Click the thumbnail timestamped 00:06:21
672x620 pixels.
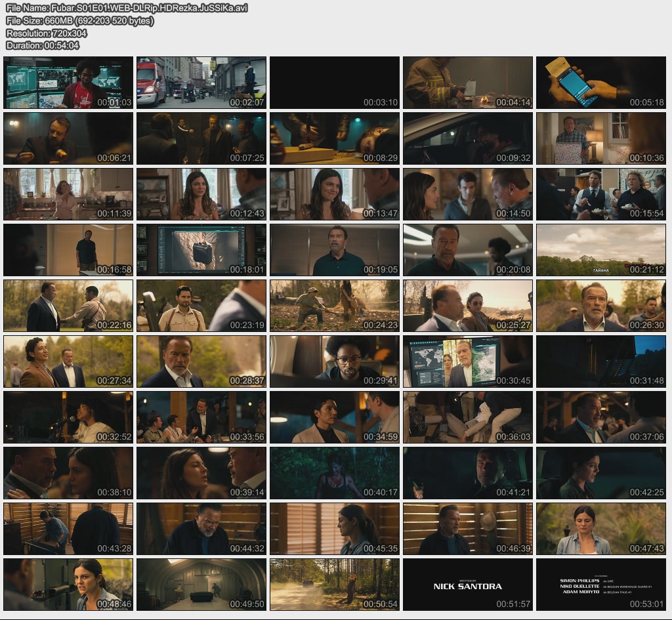tap(68, 138)
